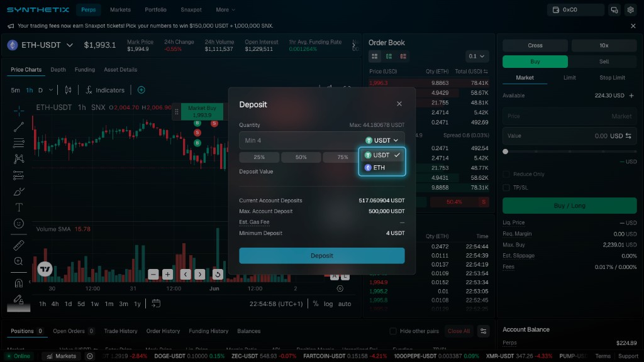
Task: Zoom in the chart with plus button
Action: [x=167, y=274]
